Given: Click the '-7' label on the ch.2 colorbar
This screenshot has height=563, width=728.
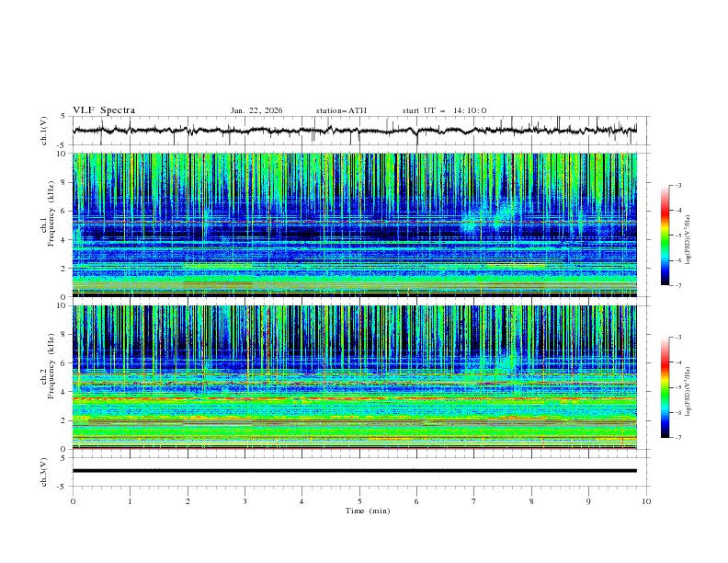Looking at the screenshot, I should (677, 438).
